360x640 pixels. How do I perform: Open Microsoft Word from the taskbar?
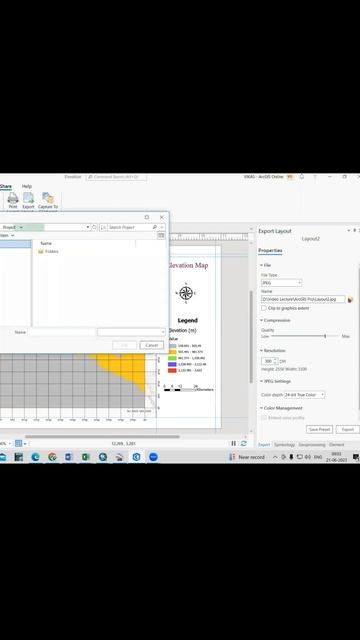69,457
